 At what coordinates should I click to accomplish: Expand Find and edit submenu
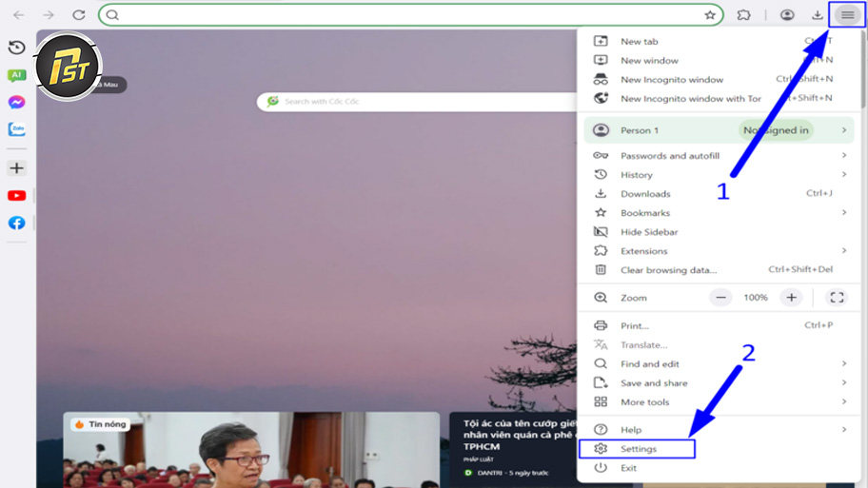pos(719,364)
